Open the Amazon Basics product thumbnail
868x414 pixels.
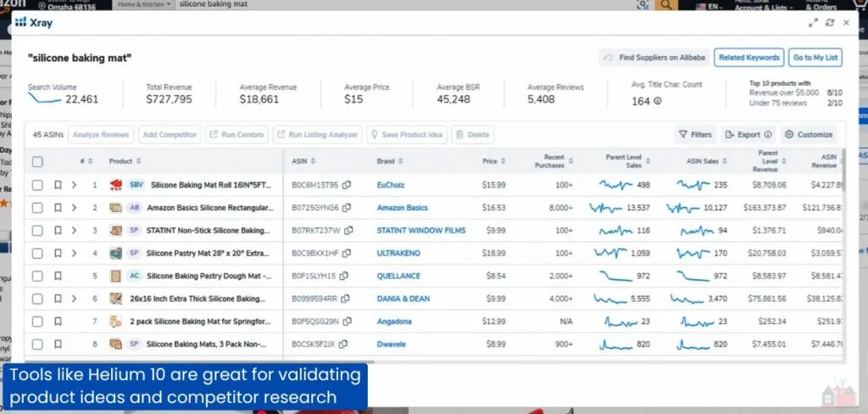[115, 208]
